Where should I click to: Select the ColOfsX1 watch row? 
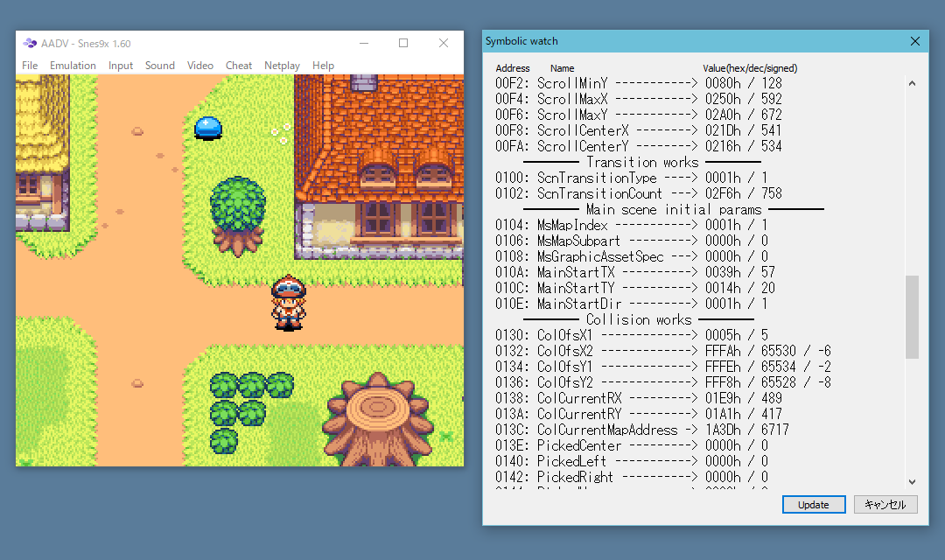(632, 335)
